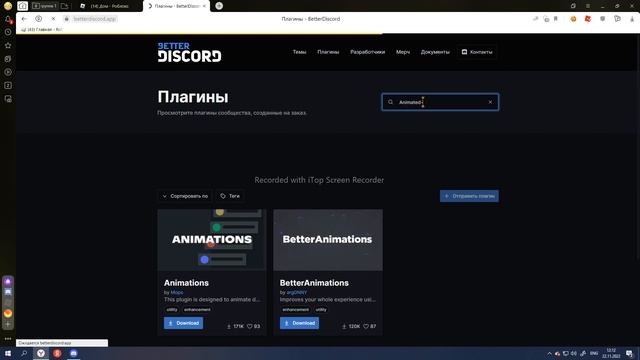Click the Discord shortcut in browser sidebar
The width and height of the screenshot is (640, 360).
8,292
